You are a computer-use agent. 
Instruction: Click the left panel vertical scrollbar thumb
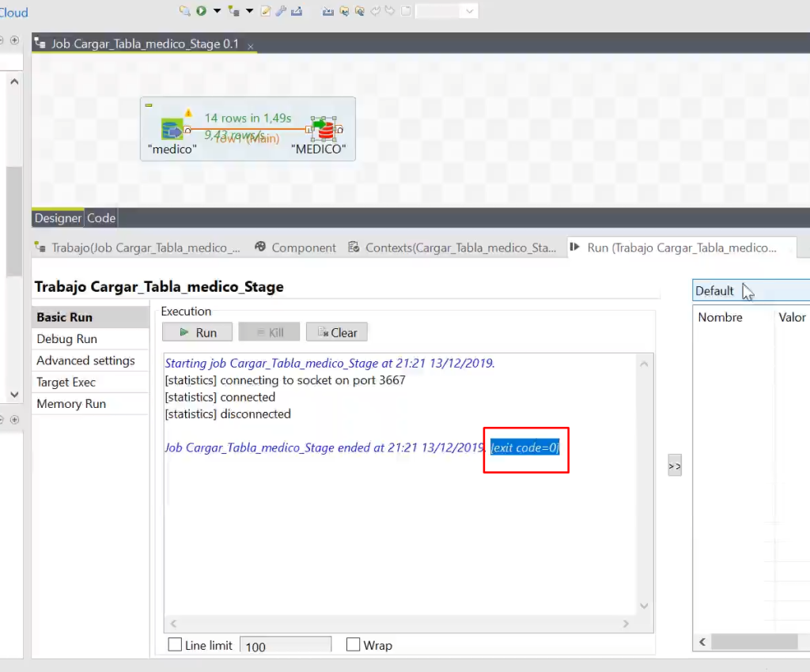pyautogui.click(x=14, y=222)
